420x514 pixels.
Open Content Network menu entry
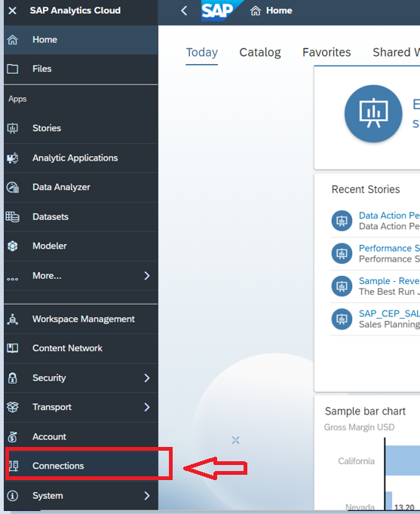click(81, 348)
